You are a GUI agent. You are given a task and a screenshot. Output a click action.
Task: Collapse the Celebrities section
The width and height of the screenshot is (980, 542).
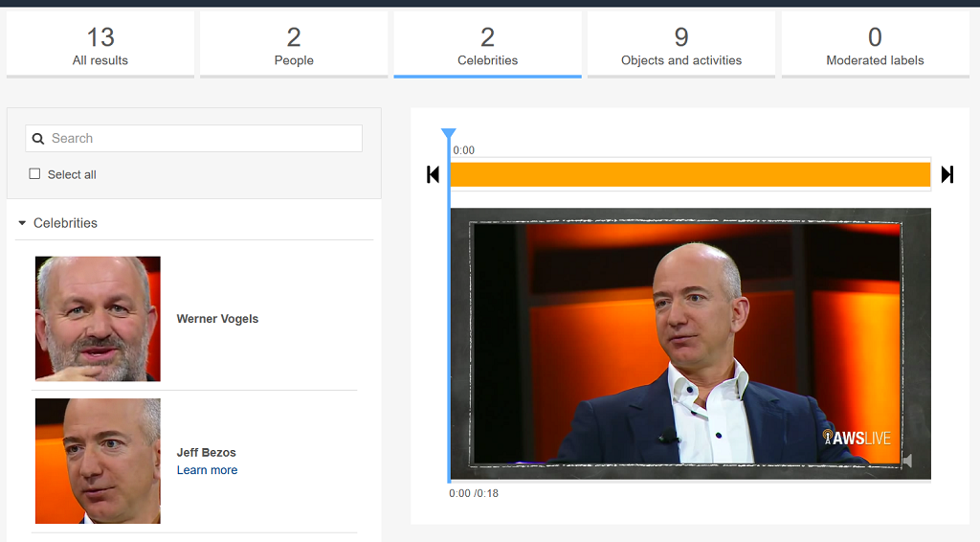pyautogui.click(x=22, y=223)
